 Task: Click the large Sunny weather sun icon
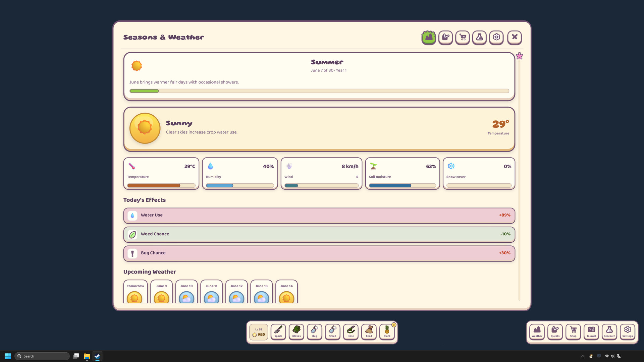[x=145, y=128]
